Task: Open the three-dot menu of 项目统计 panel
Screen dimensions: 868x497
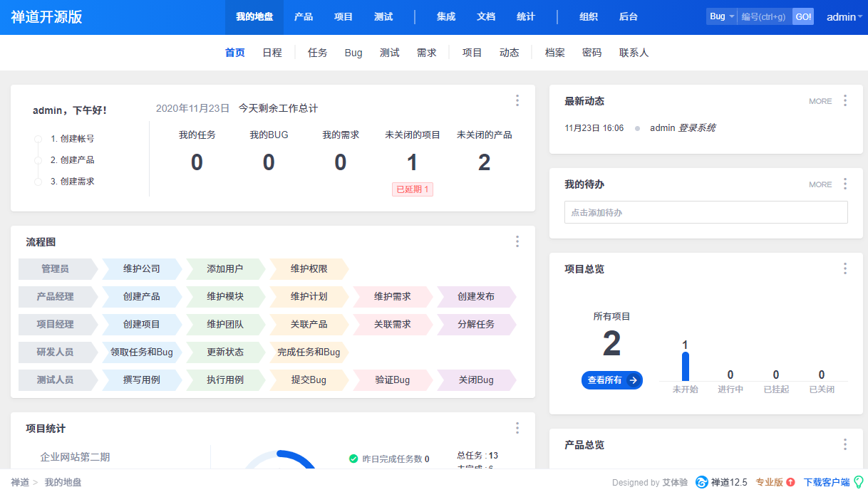Action: tap(517, 428)
